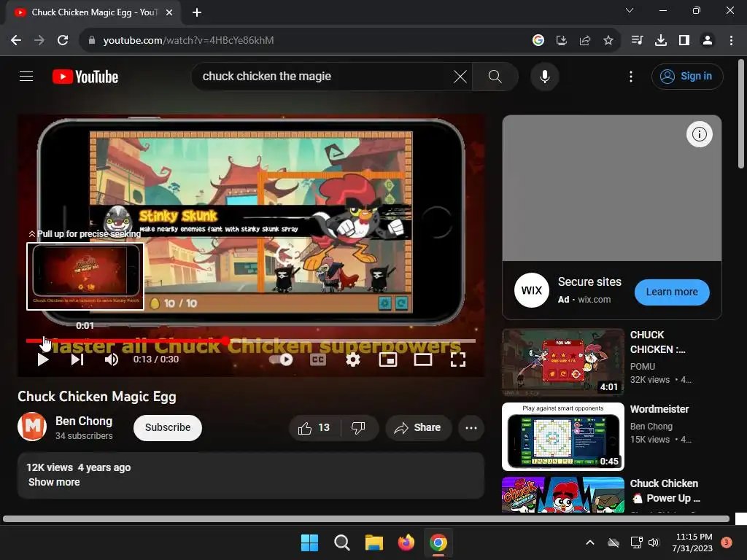The image size is (747, 560).
Task: Mute the video volume
Action: point(112,359)
